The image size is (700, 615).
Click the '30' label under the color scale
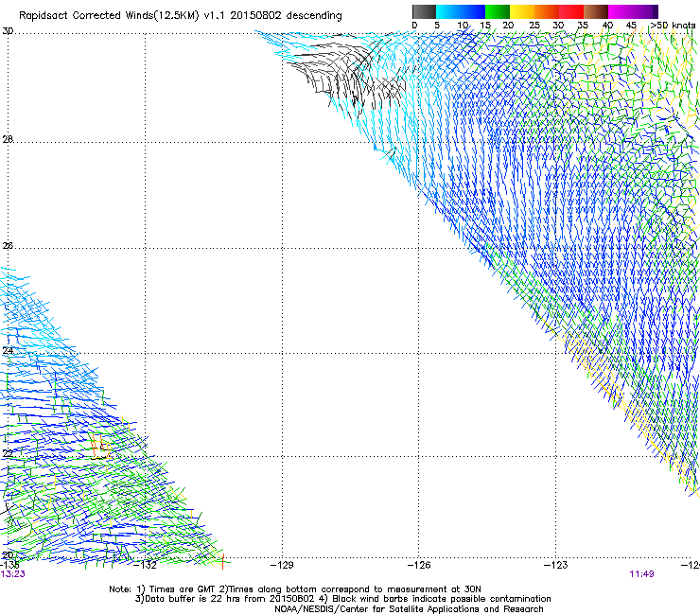click(558, 26)
